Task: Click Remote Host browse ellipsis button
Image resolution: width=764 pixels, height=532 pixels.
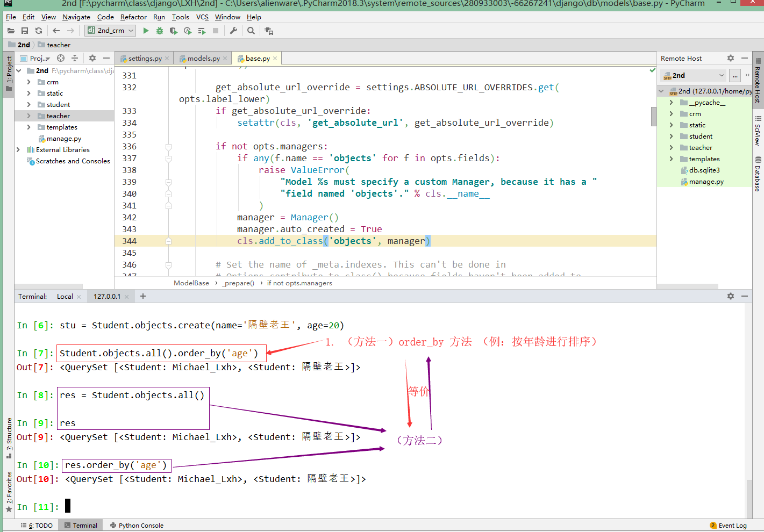Action: click(735, 76)
